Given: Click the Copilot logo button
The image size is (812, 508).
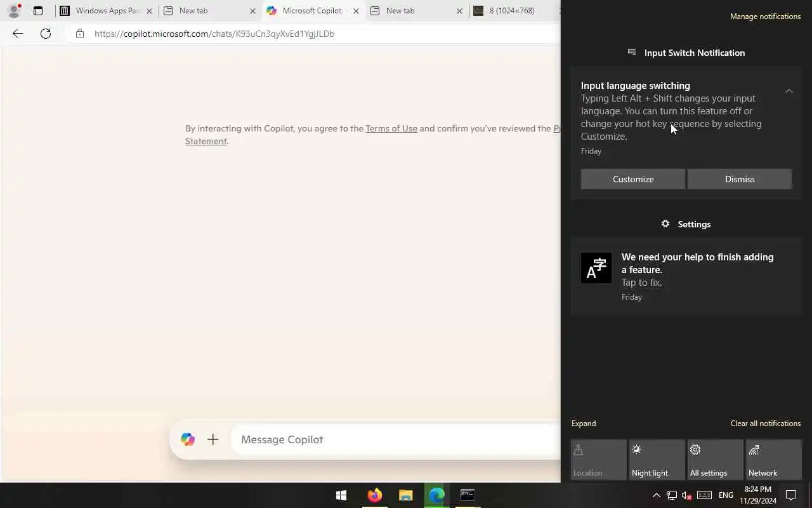Looking at the screenshot, I should click(x=187, y=439).
